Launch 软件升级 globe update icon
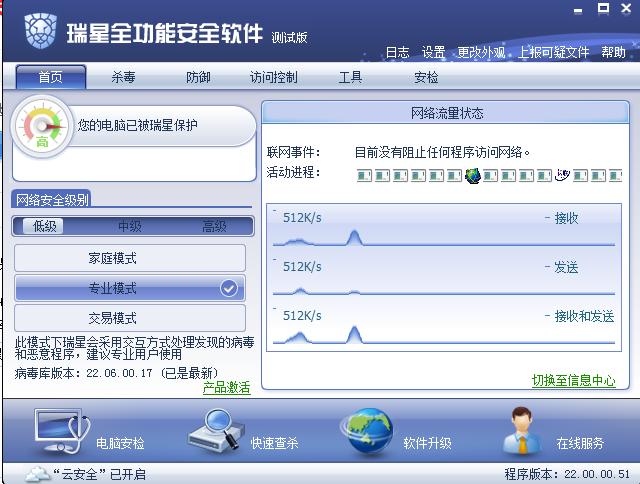This screenshot has height=484, width=640. coord(367,431)
